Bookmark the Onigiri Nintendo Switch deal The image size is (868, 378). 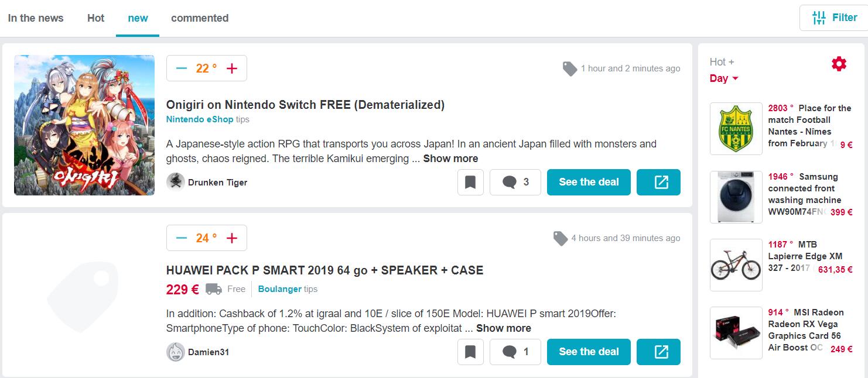(x=470, y=182)
